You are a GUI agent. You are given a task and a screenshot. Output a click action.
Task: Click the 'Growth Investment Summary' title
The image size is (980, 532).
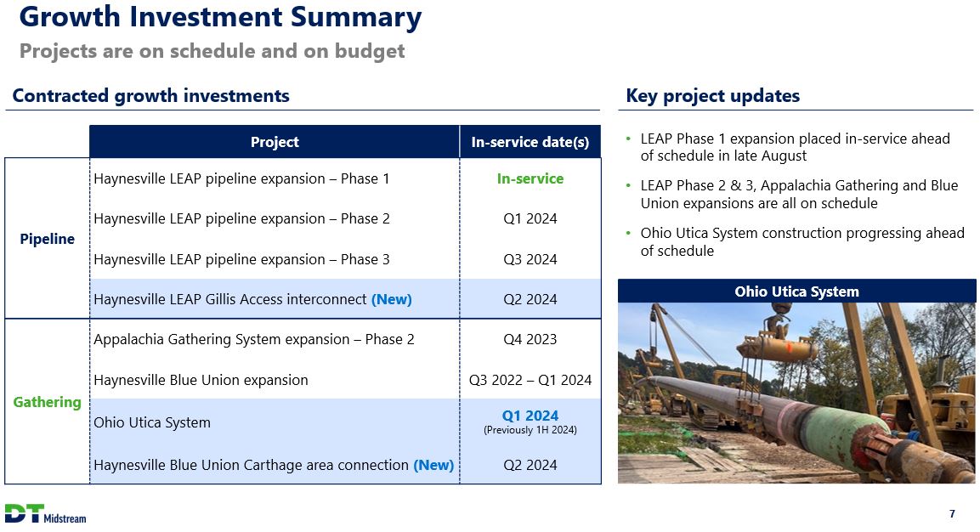pos(221,17)
